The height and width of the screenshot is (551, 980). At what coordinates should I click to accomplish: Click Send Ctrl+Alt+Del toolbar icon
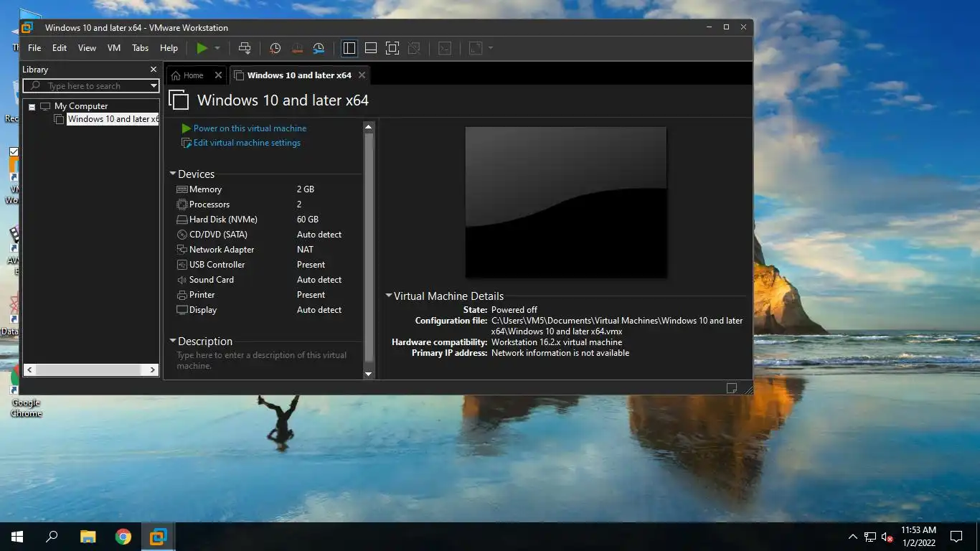[x=245, y=48]
